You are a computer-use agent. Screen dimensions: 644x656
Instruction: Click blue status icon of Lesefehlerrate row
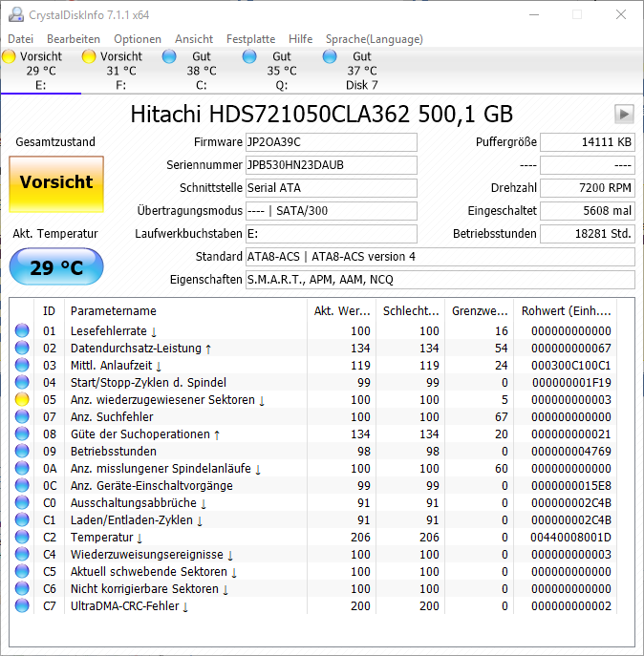(x=22, y=330)
